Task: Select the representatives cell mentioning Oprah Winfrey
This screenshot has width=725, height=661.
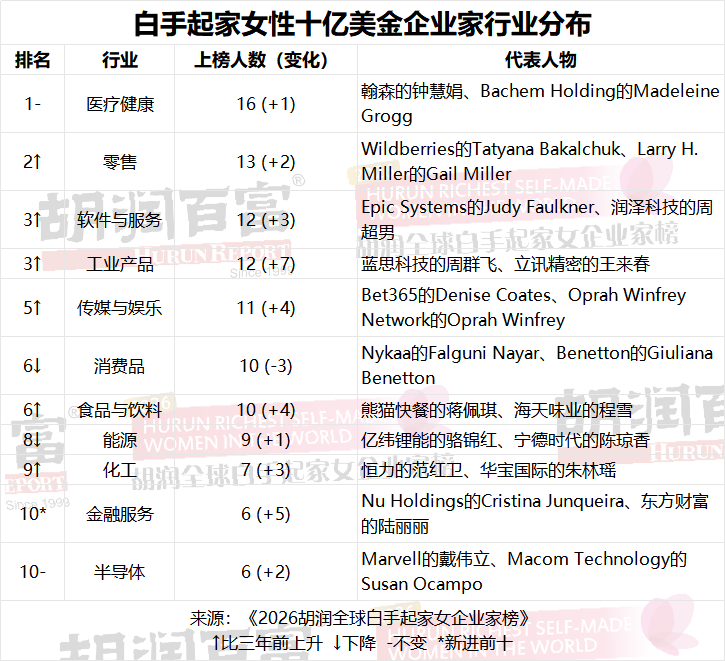Action: point(540,308)
